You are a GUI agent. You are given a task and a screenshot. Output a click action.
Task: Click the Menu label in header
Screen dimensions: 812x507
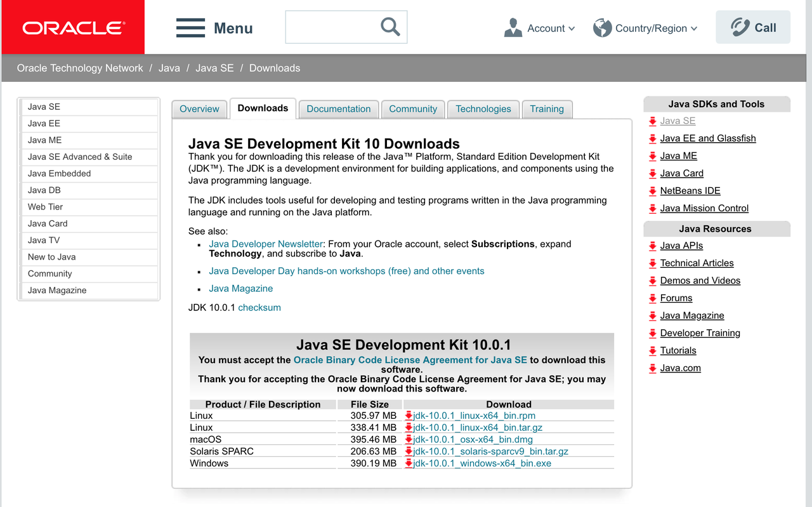233,29
